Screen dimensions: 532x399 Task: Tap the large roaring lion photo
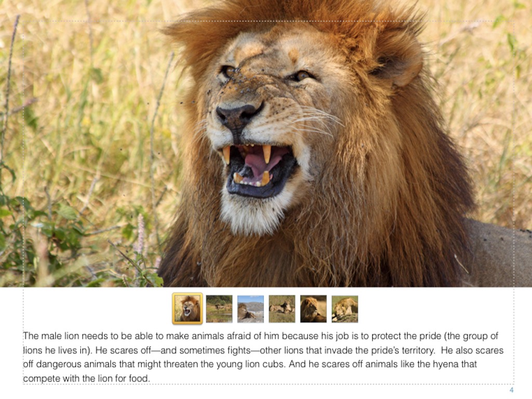coord(266,143)
